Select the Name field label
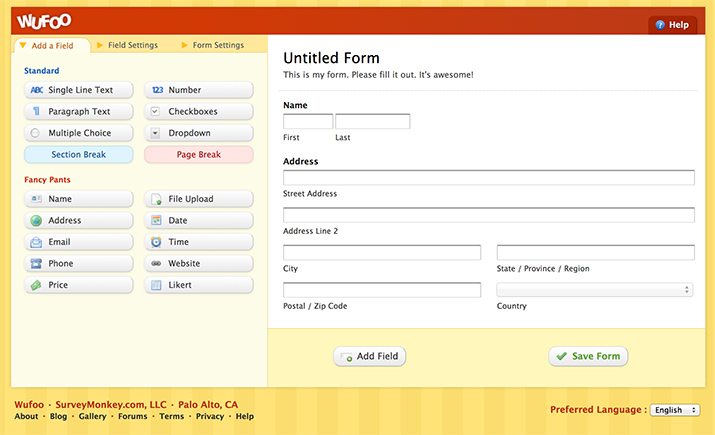The image size is (715, 435). 295,105
